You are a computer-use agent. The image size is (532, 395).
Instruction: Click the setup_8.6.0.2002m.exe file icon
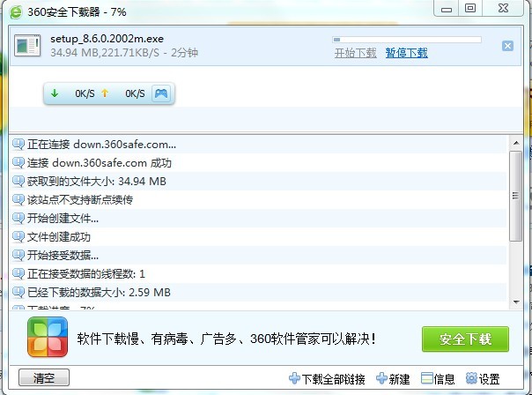pos(27,45)
